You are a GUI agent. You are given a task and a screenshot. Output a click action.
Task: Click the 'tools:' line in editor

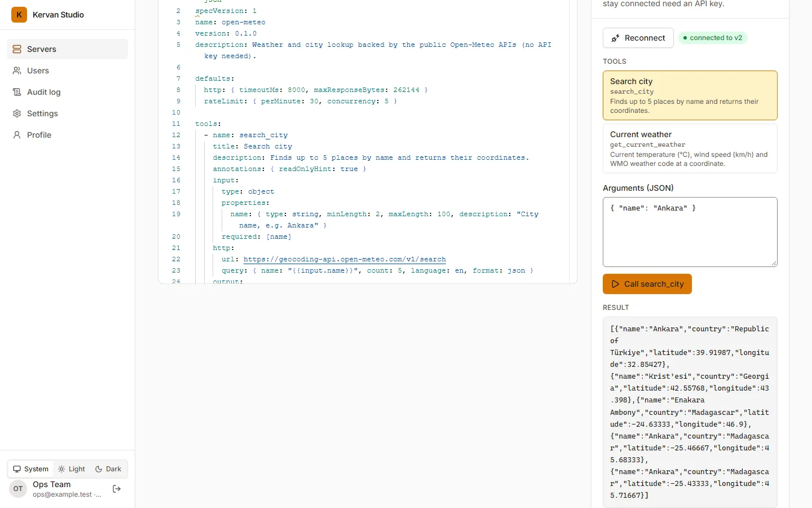point(208,124)
